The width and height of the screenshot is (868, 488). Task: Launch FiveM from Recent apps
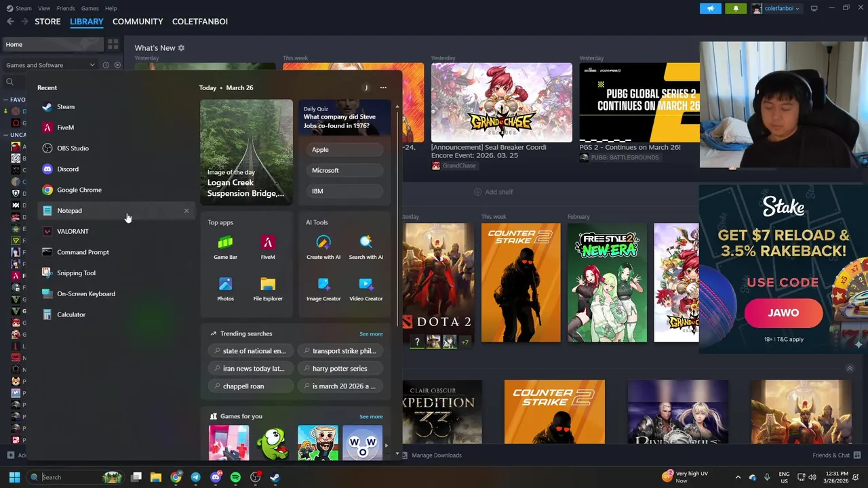point(115,127)
